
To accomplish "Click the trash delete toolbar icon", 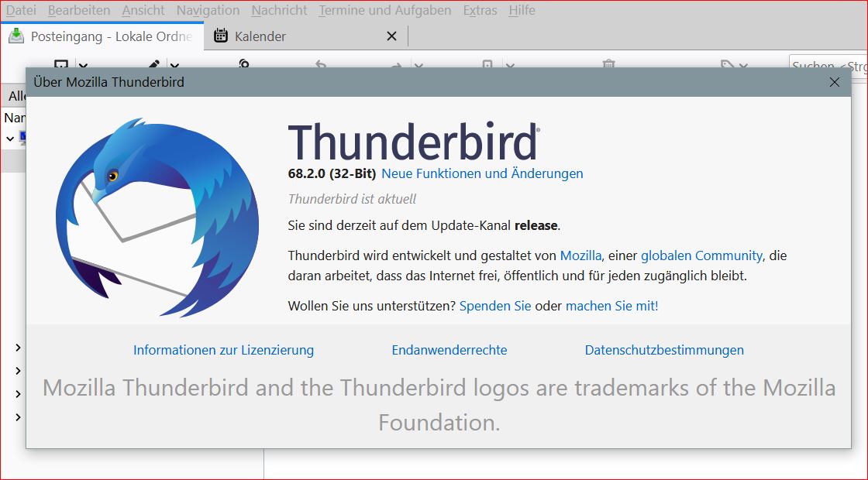I will [608, 63].
